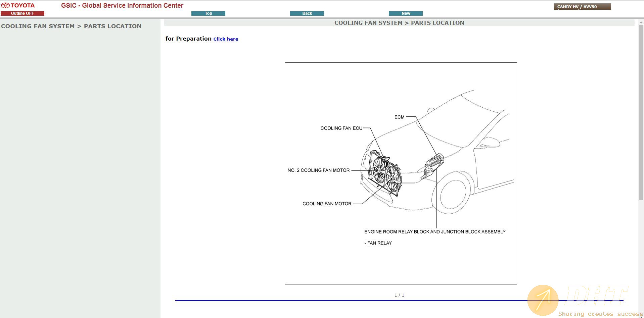Click the 'for Preparation' text
Screen dimensions: 644x318
[x=188, y=39]
